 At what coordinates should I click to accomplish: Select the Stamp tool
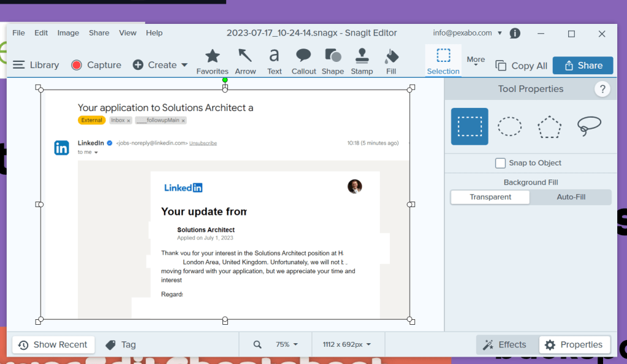tap(362, 62)
